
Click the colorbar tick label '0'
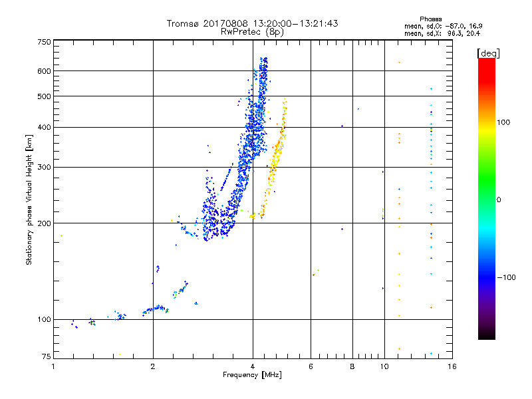click(498, 199)
